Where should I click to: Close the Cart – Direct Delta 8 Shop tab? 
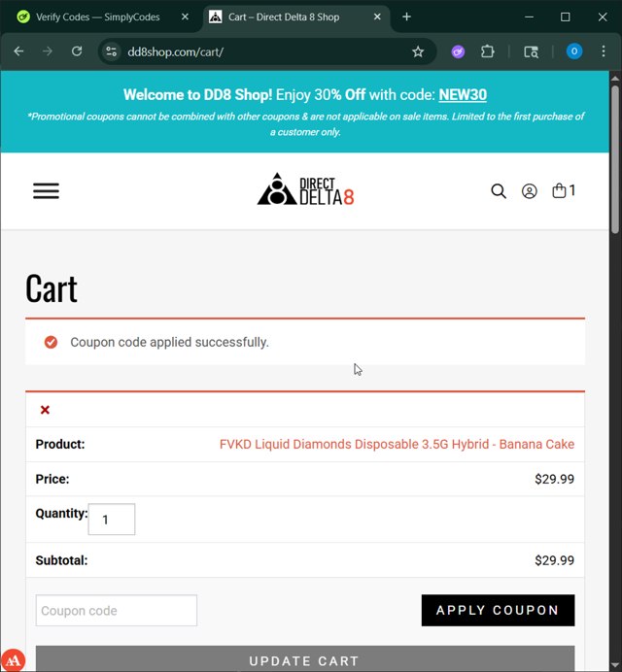377,17
